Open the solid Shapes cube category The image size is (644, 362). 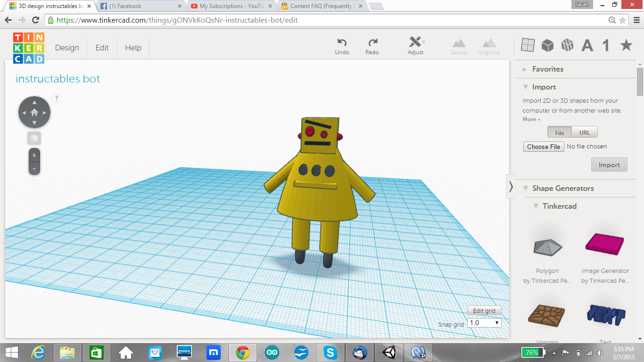(547, 45)
